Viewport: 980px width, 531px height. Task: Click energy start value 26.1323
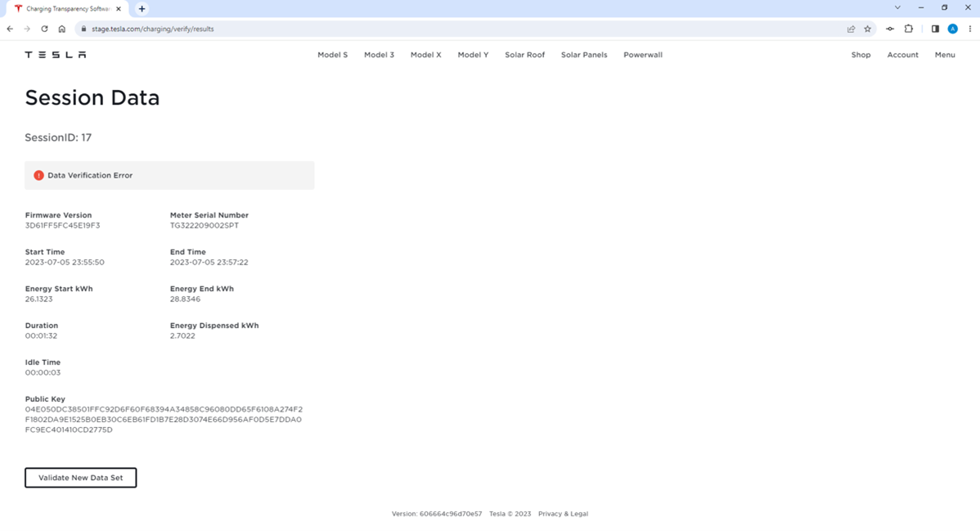[38, 299]
